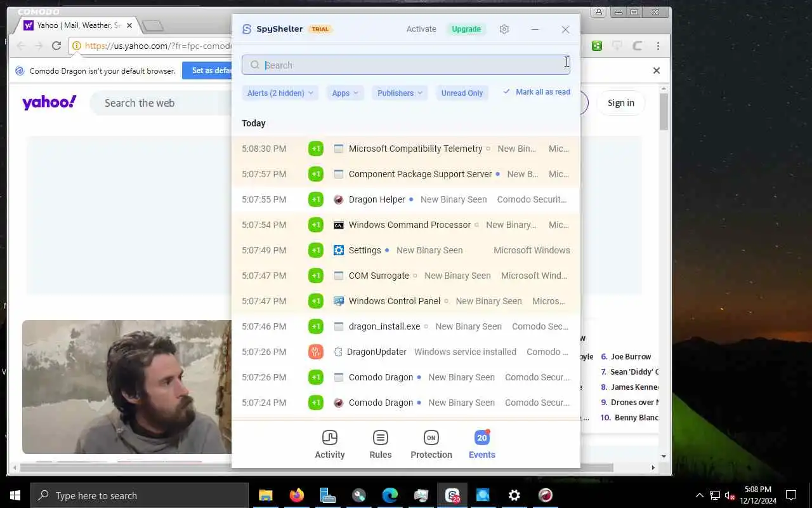Click the taskbar 'Type here to search' box
This screenshot has width=812, height=508.
(140, 495)
